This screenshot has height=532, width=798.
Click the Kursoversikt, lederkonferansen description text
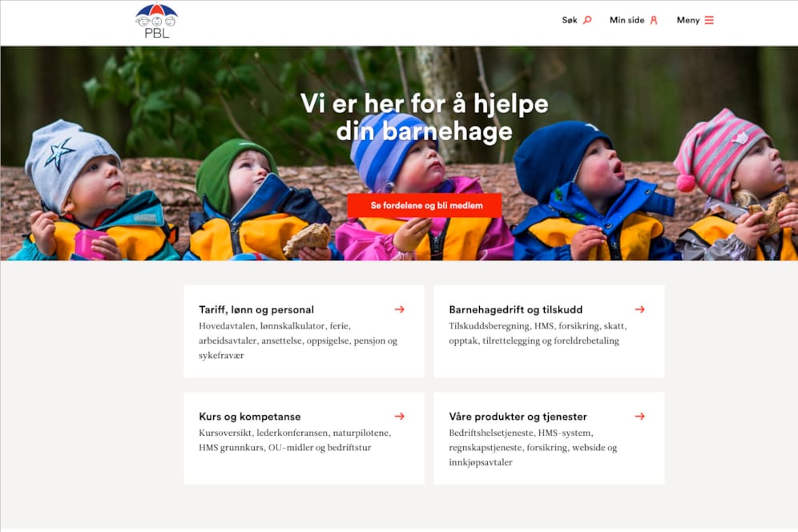click(x=295, y=440)
